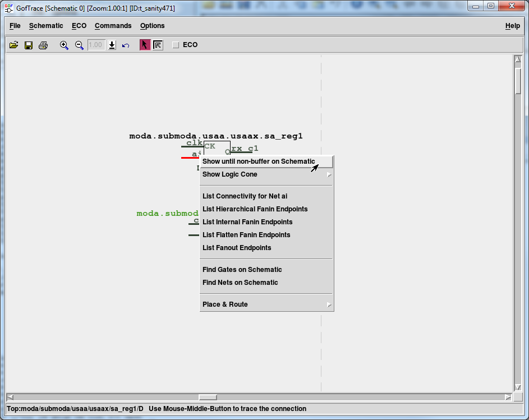Click the zoom value field showing 1.00
529x420 pixels.
tap(96, 45)
